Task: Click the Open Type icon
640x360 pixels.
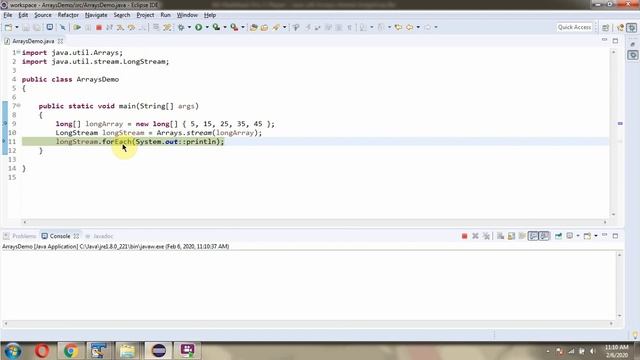Action: pos(253,27)
